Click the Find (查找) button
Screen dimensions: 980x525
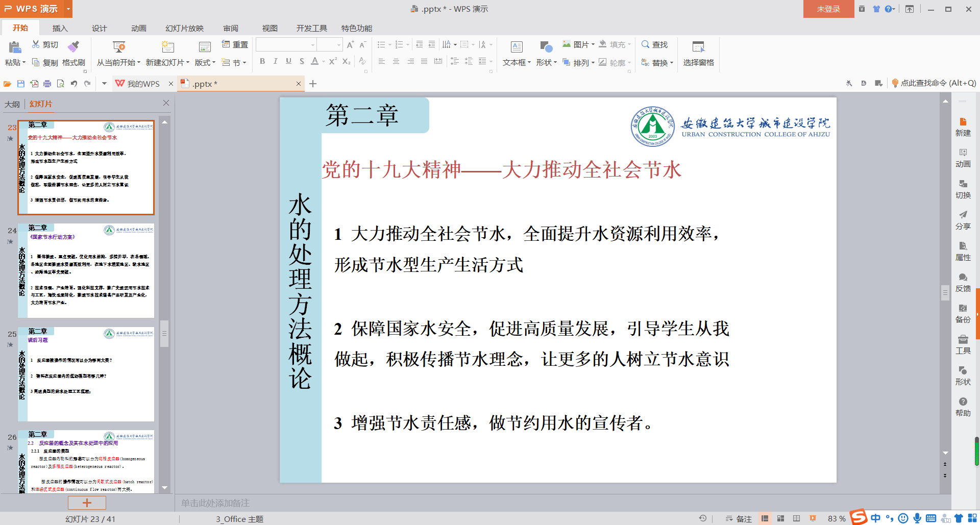(x=655, y=45)
